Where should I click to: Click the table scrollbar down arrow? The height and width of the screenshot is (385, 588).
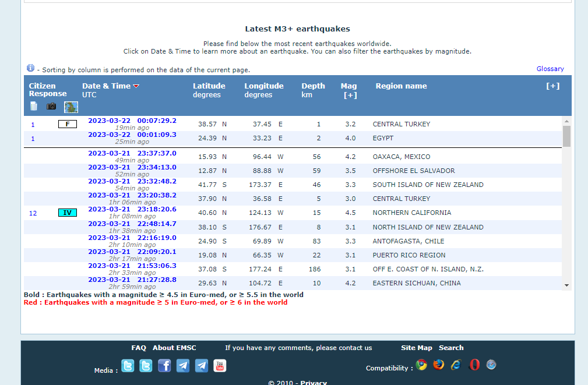coord(566,285)
